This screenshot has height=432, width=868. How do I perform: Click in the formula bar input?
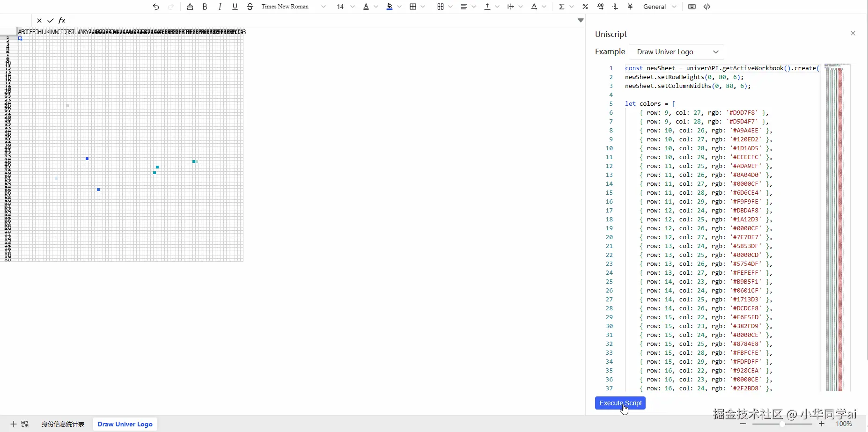[x=323, y=21]
